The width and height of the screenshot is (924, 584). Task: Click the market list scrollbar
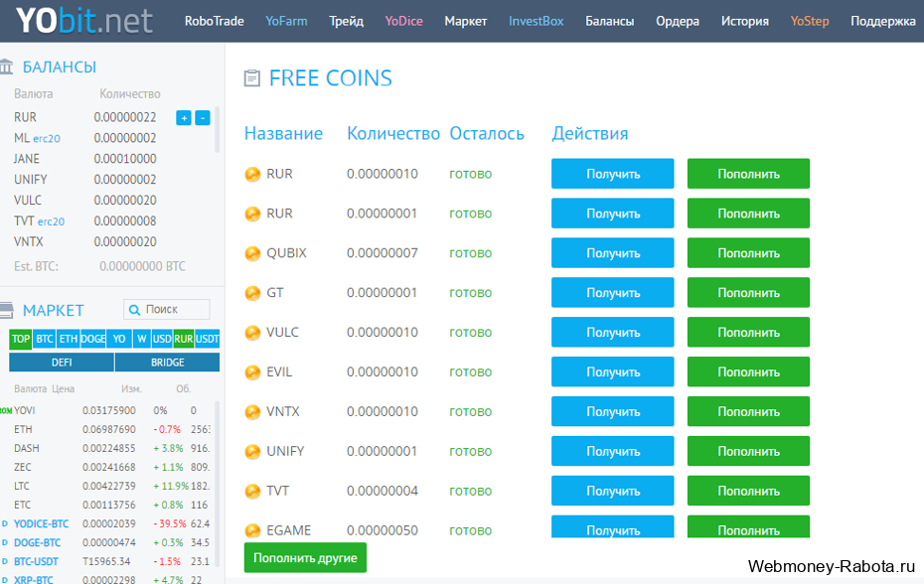[217, 484]
